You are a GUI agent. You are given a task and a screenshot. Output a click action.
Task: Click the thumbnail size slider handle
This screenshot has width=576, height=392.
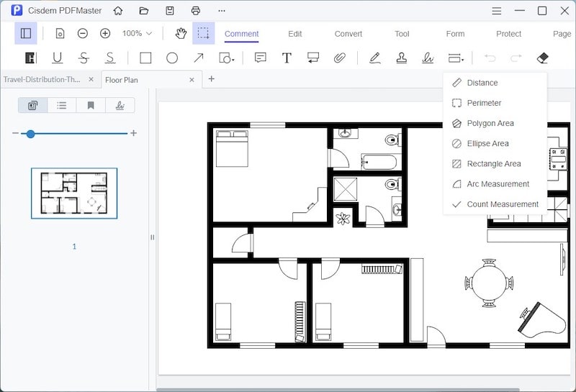tap(30, 133)
